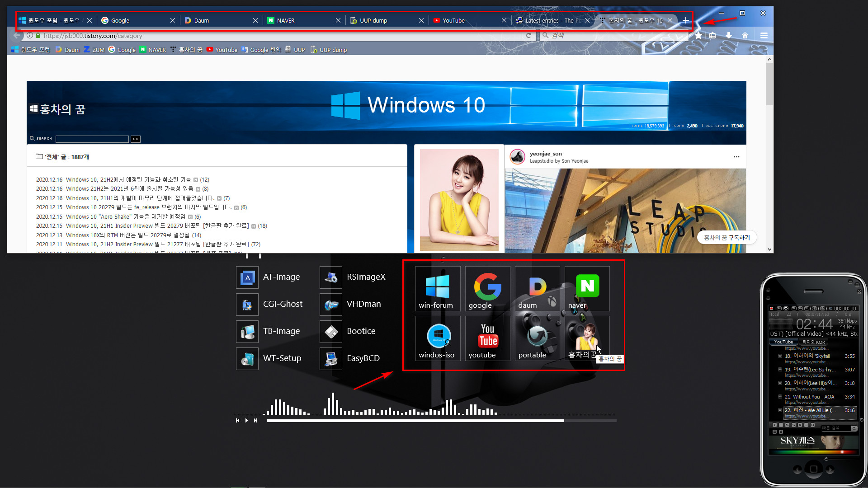Click the rainbow seek bar in phone player
Image resolution: width=868 pixels, height=488 pixels.
tap(813, 452)
